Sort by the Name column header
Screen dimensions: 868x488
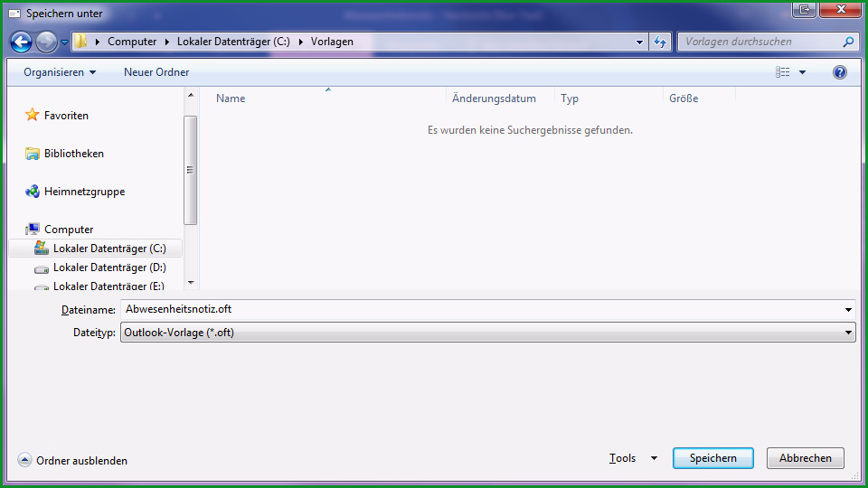point(231,98)
